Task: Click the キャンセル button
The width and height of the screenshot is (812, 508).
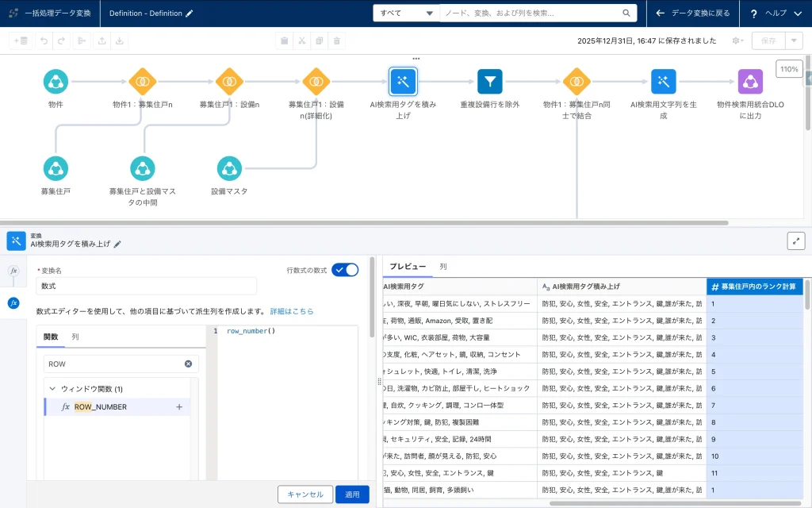Action: click(x=305, y=495)
